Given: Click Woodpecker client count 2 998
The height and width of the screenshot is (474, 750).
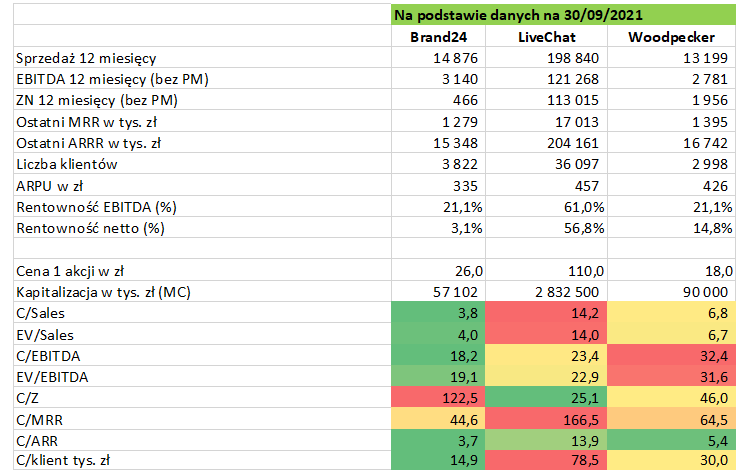Looking at the screenshot, I should (x=710, y=164).
